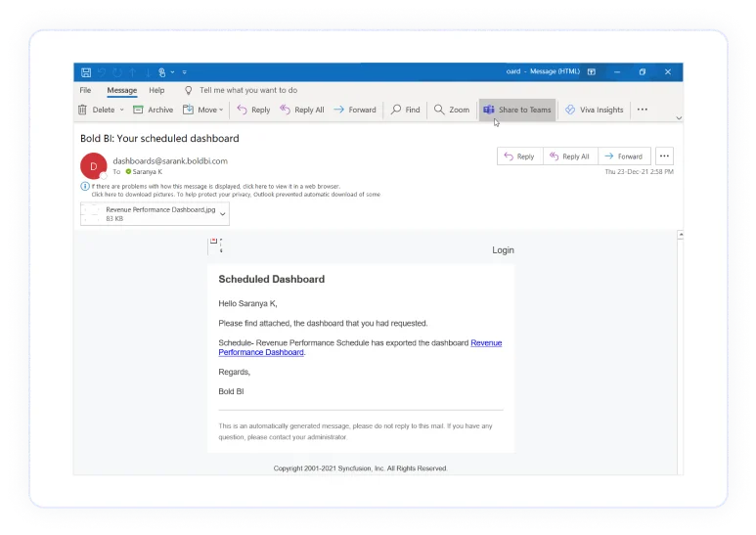
Task: Open more actions ellipsis in message header
Action: (664, 156)
